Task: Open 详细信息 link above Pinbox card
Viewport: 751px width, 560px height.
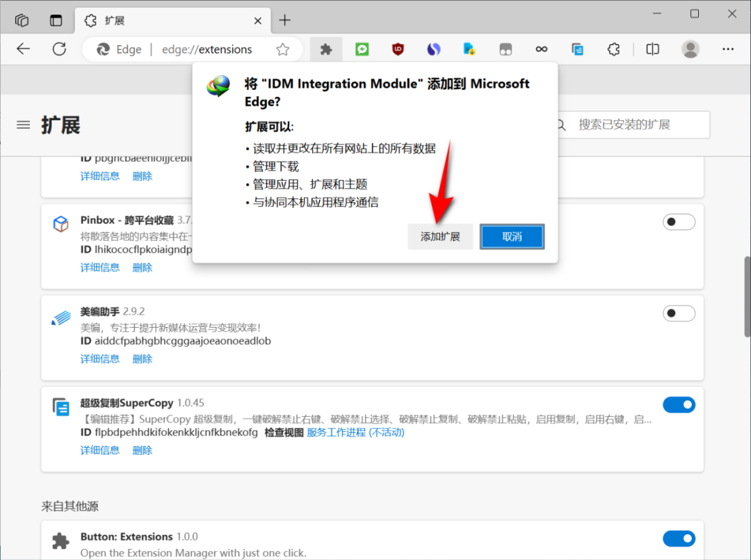Action: click(x=99, y=176)
